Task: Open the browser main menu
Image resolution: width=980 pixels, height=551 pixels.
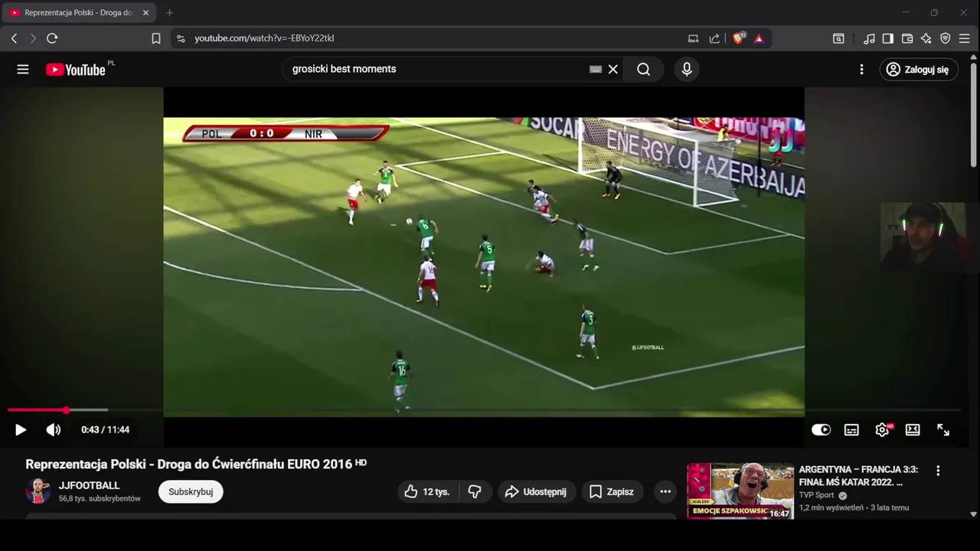Action: click(965, 38)
